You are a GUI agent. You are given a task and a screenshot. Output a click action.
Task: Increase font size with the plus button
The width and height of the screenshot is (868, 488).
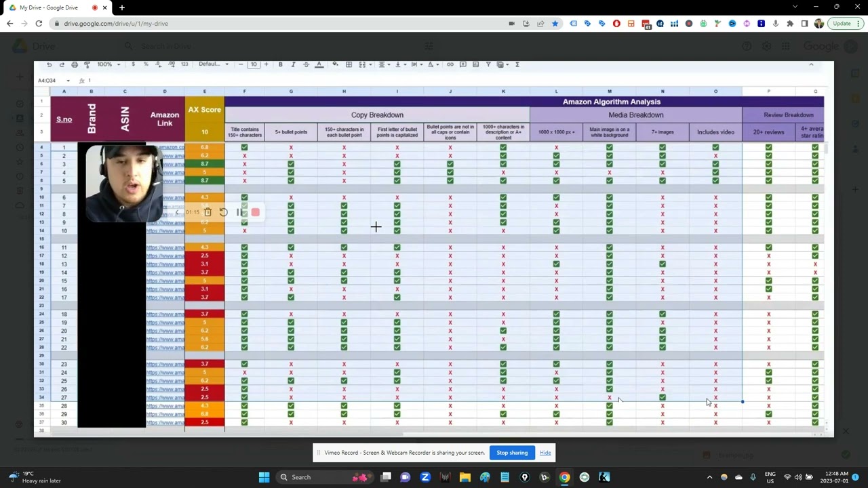click(x=266, y=64)
